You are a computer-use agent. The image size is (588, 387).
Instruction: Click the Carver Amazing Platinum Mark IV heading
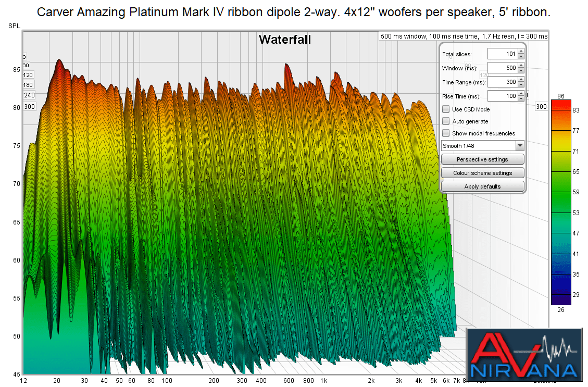coord(294,12)
